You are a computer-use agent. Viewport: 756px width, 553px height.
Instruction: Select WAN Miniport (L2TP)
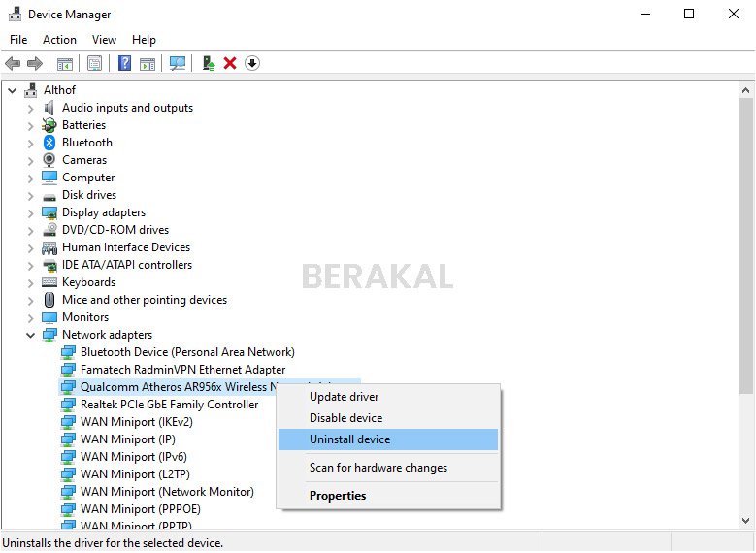(x=135, y=474)
